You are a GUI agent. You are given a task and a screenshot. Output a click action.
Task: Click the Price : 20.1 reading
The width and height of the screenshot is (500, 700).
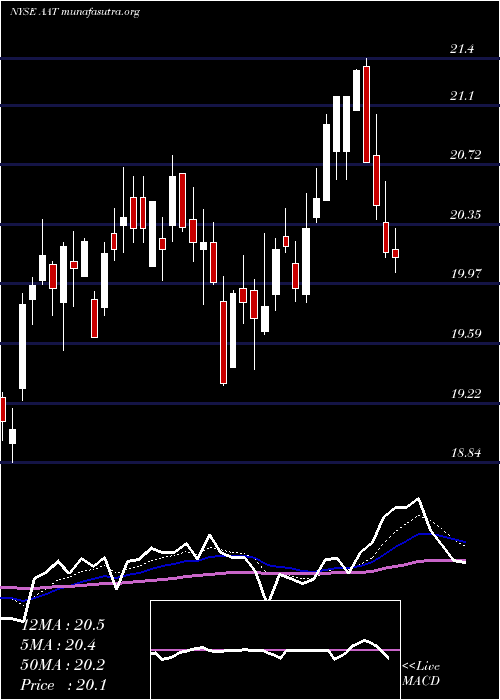tap(64, 685)
